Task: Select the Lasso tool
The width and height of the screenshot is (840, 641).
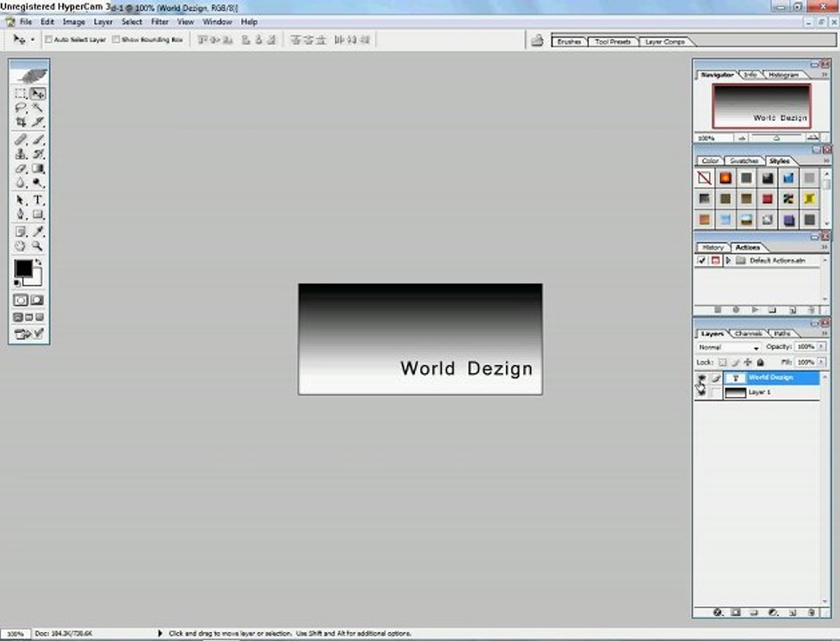Action: 20,108
